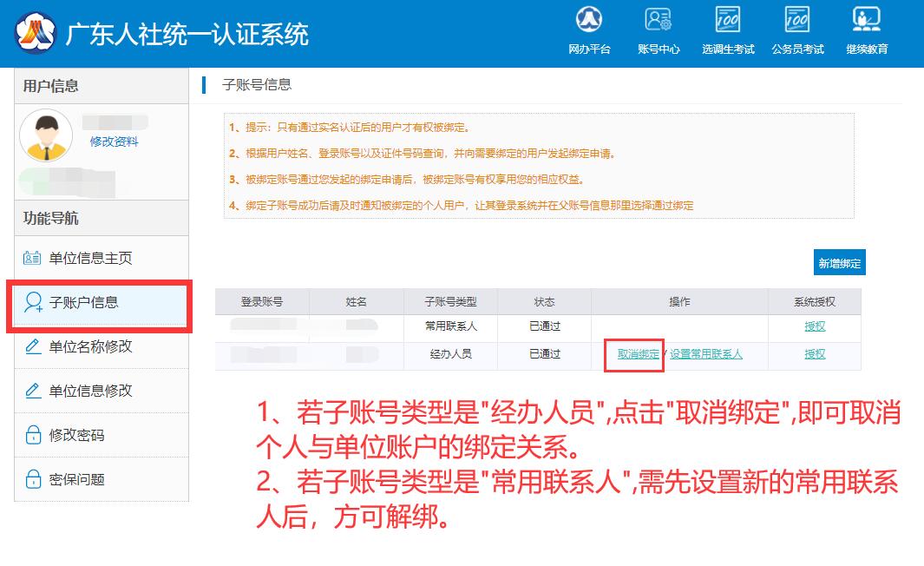This screenshot has height=566, width=924.
Task: Select 子账户信息 in the sidebar
Action: coord(83,303)
